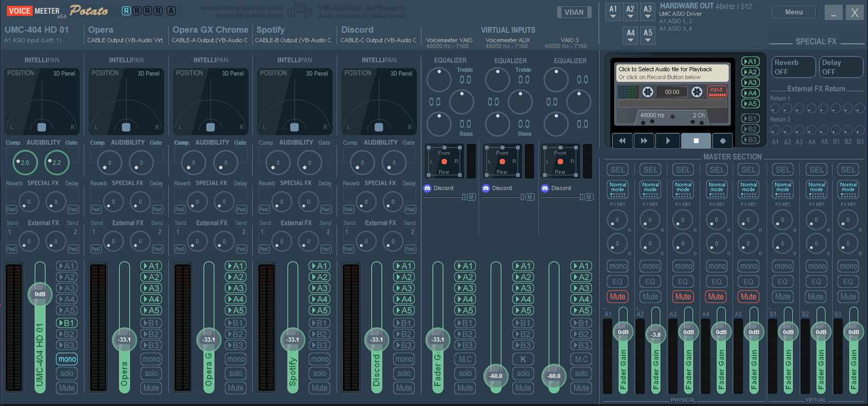Toggle mono on master bus B1
The height and width of the screenshot is (406, 868).
pos(783,266)
